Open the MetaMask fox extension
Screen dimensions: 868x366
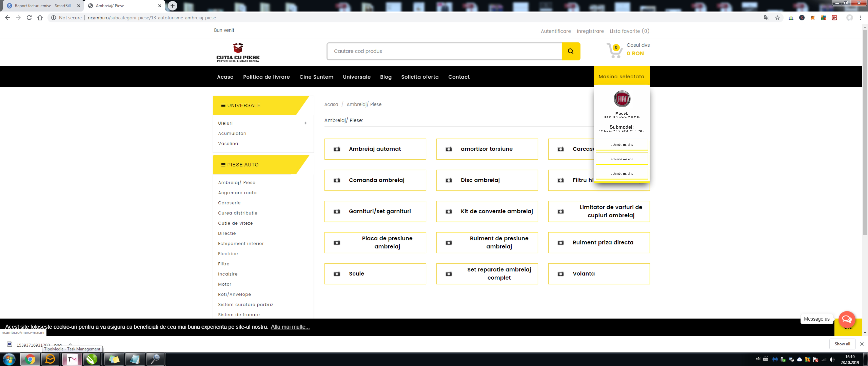tap(813, 18)
